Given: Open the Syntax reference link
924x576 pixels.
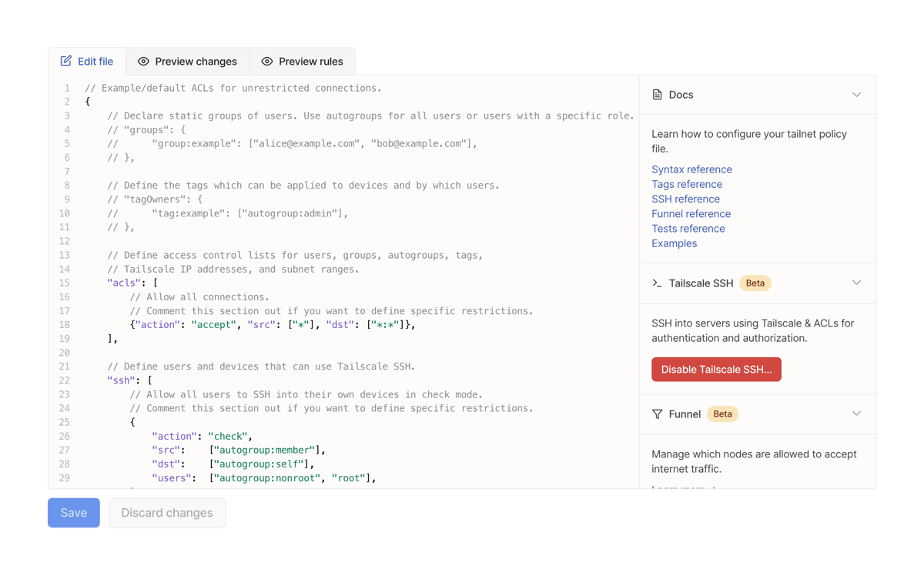Looking at the screenshot, I should coord(691,169).
